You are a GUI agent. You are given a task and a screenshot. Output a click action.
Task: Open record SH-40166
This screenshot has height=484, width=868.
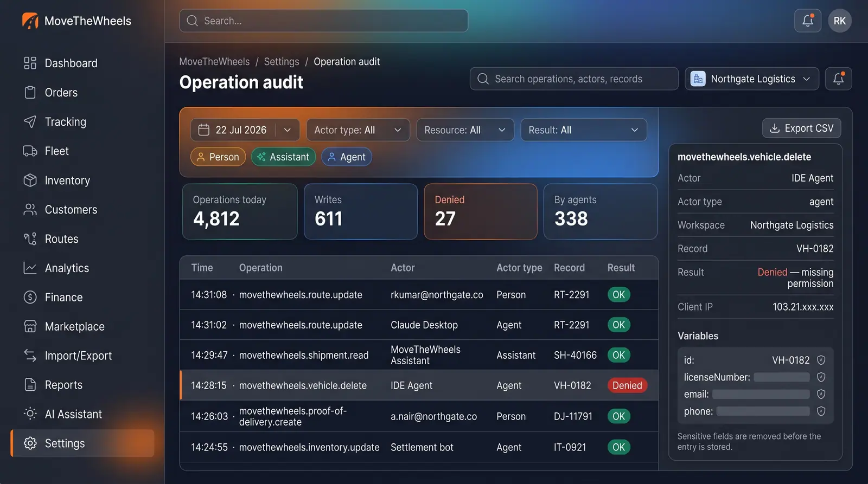click(x=575, y=355)
